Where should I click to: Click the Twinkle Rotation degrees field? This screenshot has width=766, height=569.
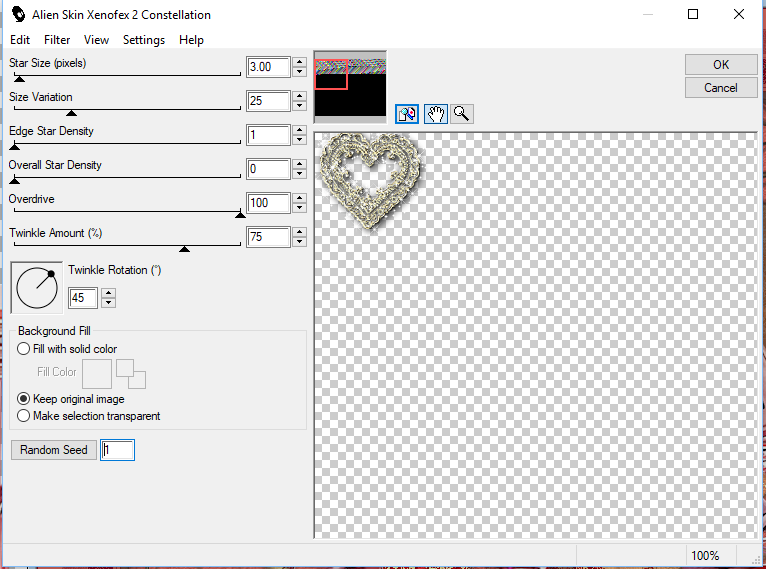tap(83, 297)
